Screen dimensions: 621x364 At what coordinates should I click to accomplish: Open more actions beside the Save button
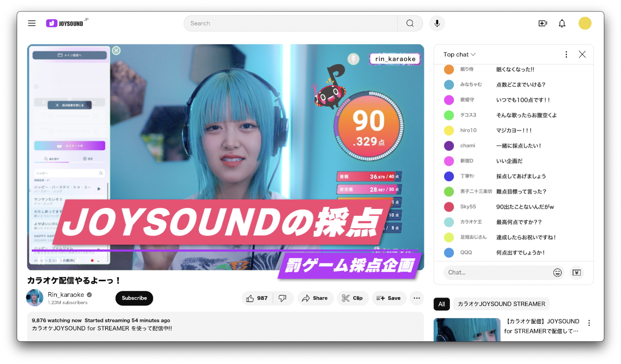(x=416, y=298)
